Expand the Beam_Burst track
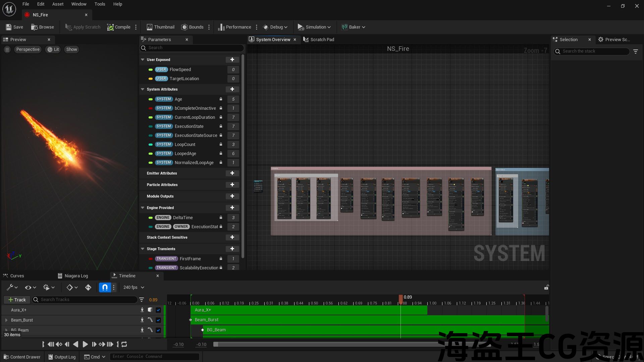 (6, 320)
